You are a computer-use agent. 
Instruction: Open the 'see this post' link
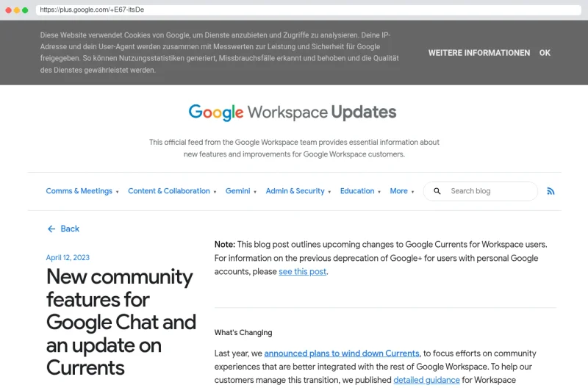(x=302, y=272)
